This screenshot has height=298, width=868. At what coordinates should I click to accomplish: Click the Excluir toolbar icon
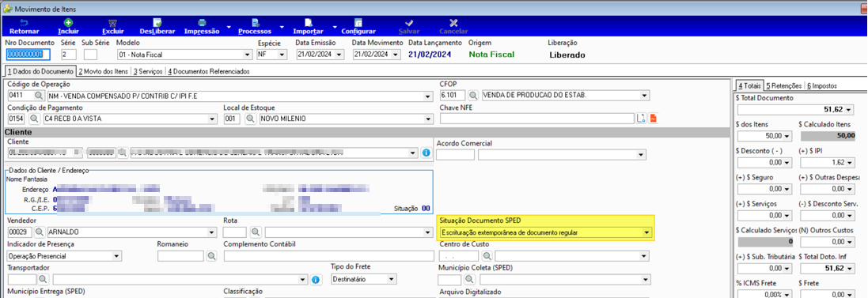(113, 23)
